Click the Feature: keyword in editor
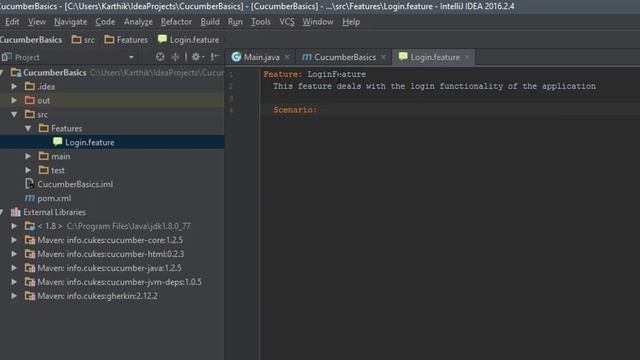Image resolution: width=640 pixels, height=360 pixels. 282,74
